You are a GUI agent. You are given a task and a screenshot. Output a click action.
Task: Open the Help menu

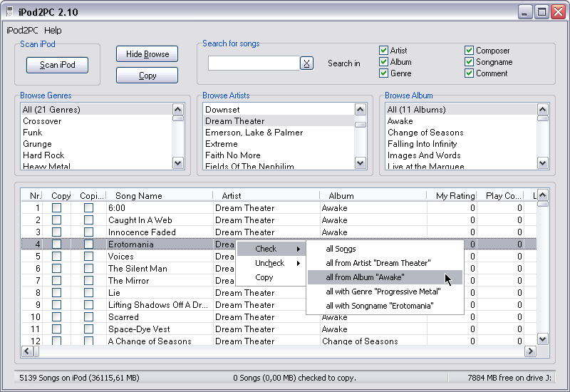point(53,31)
